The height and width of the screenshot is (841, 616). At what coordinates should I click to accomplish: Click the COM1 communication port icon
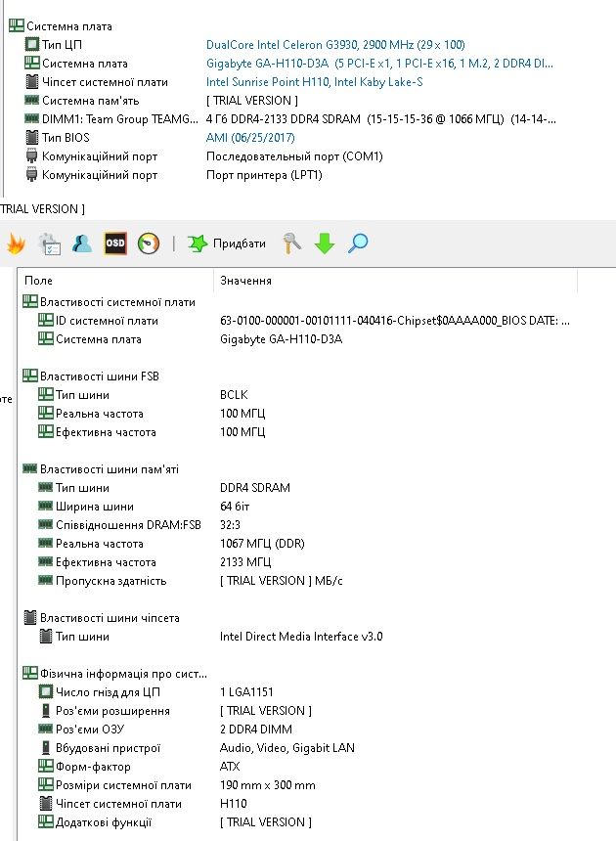[x=32, y=156]
